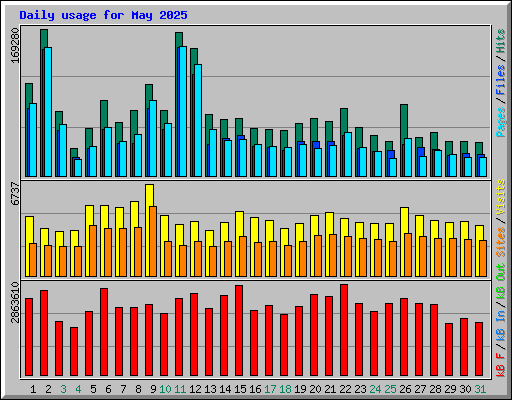512x400 pixels.
Task: Click the orange sites bar for day 9
Action: click(153, 241)
